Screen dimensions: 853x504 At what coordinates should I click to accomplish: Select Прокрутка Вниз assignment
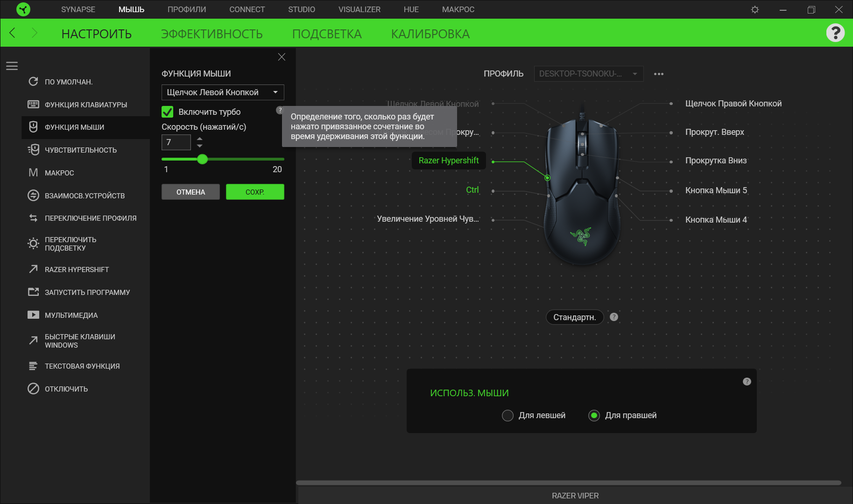(x=716, y=161)
